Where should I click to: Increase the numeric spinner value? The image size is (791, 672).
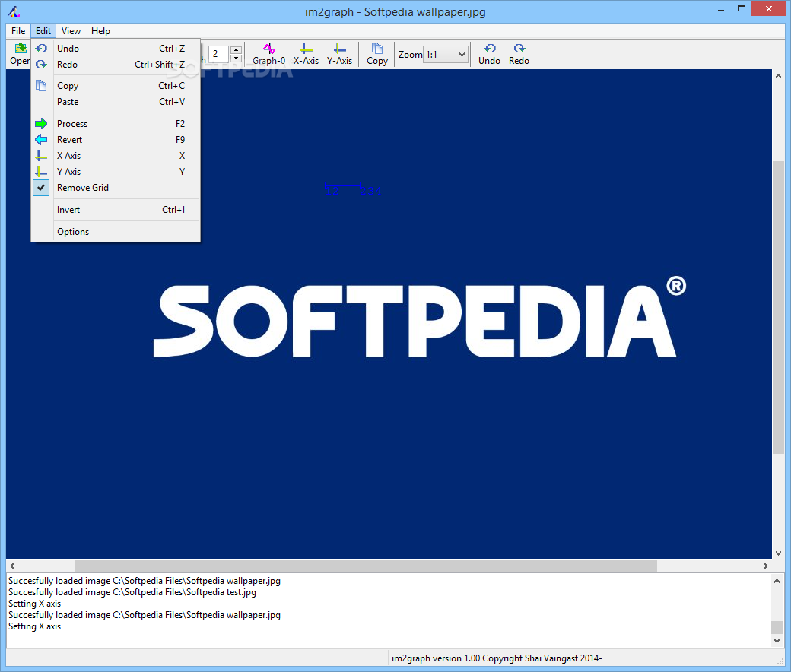pyautogui.click(x=236, y=50)
